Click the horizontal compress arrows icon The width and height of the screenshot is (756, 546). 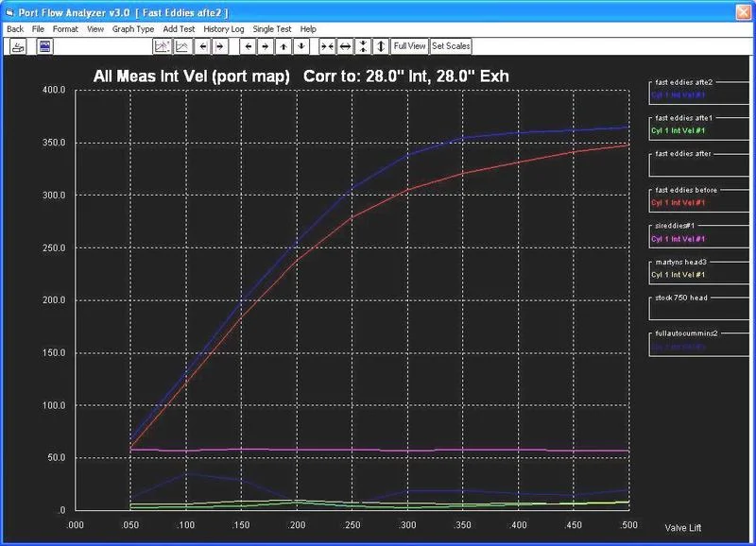[325, 46]
